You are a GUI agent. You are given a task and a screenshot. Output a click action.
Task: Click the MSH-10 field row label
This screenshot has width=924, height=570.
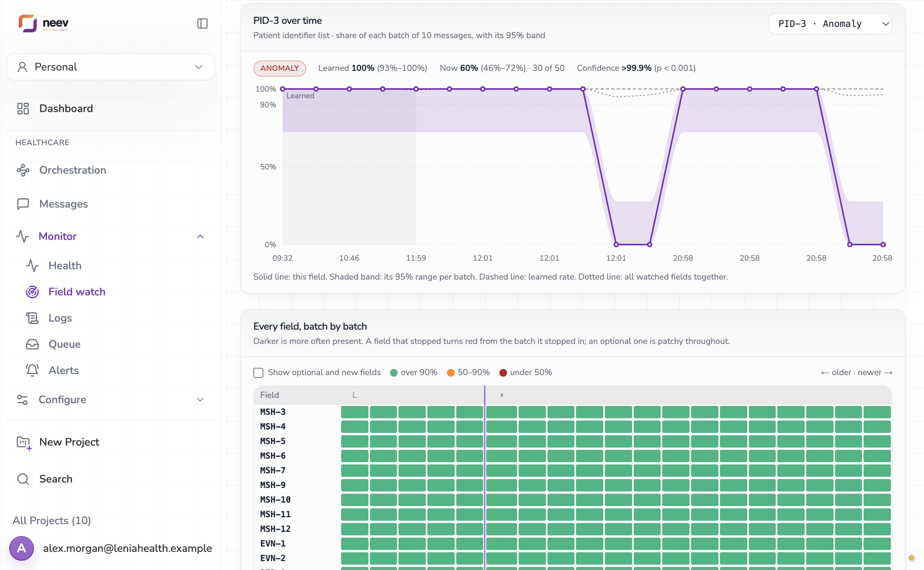275,500
